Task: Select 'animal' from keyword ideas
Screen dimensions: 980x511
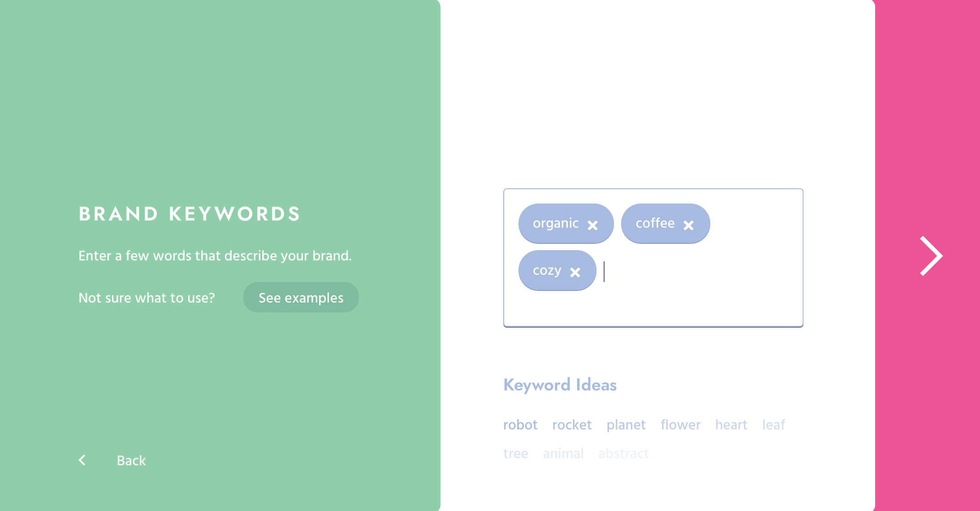Action: click(x=563, y=452)
